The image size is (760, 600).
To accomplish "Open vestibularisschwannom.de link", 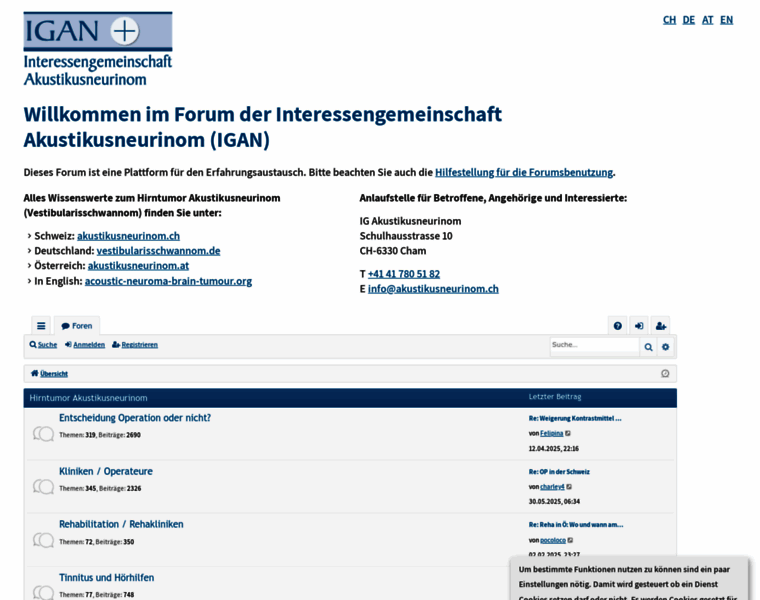I will pyautogui.click(x=158, y=251).
